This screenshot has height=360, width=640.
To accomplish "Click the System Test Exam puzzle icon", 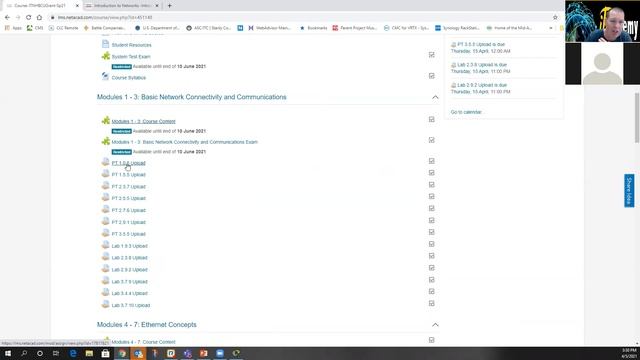I will 106,56.
